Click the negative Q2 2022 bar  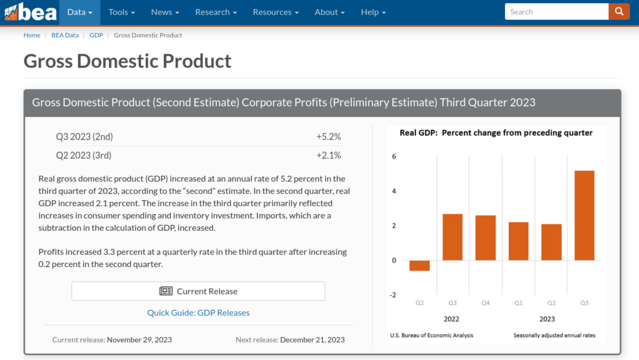(419, 265)
